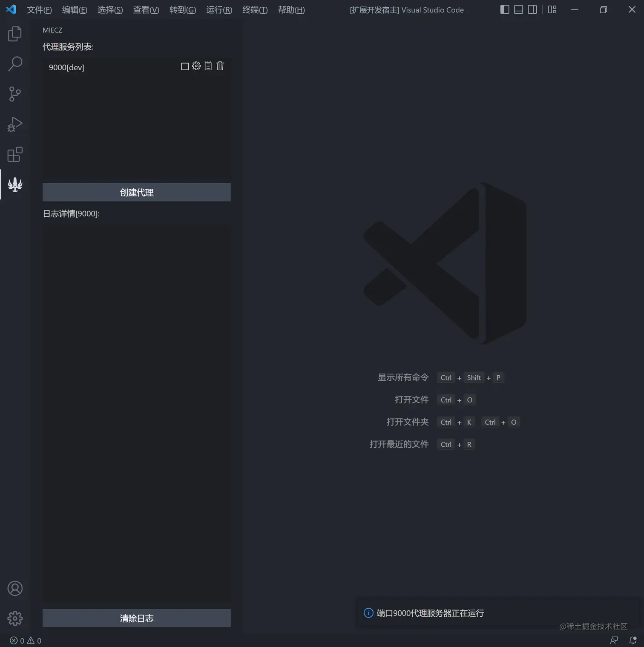Click the 创建代理 button
This screenshot has width=644, height=647.
[137, 192]
